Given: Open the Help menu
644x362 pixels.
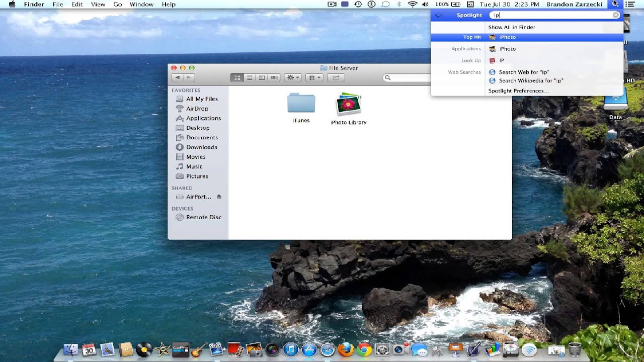Looking at the screenshot, I should (x=169, y=4).
